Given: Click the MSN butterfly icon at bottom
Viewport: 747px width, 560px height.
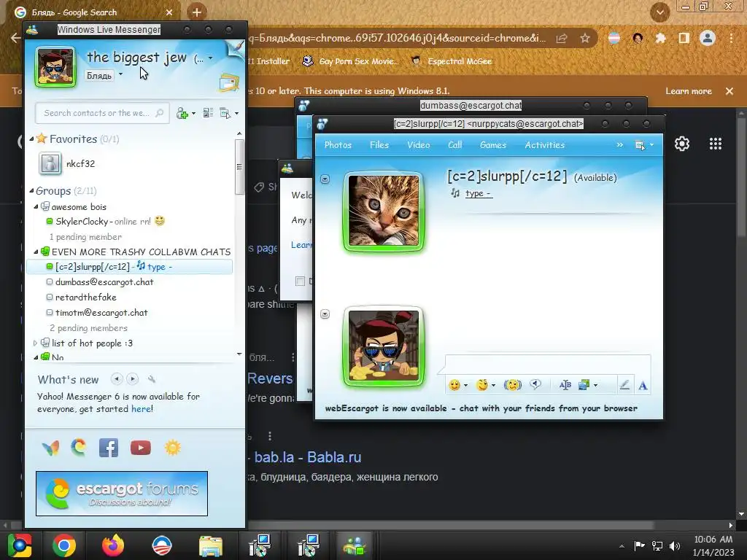Looking at the screenshot, I should click(51, 448).
